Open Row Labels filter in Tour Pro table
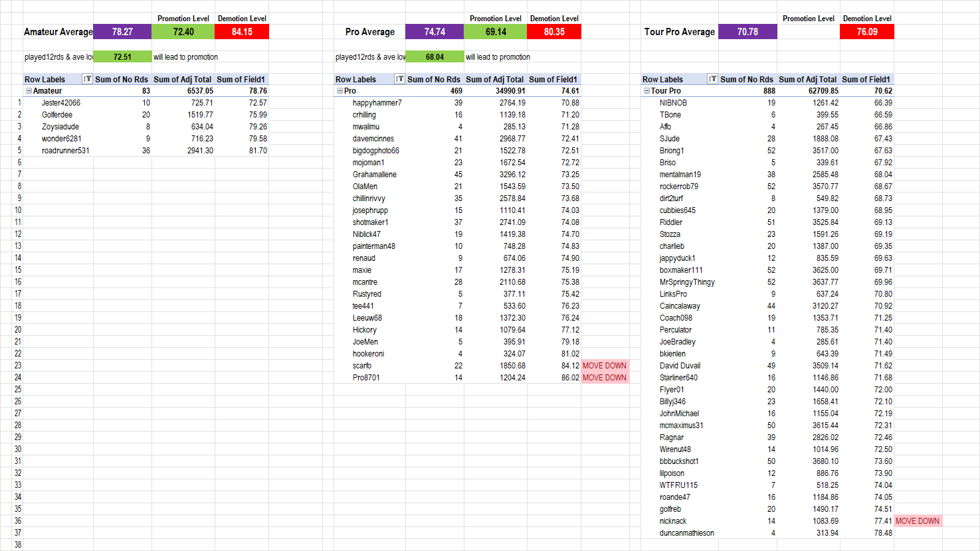 coord(712,79)
